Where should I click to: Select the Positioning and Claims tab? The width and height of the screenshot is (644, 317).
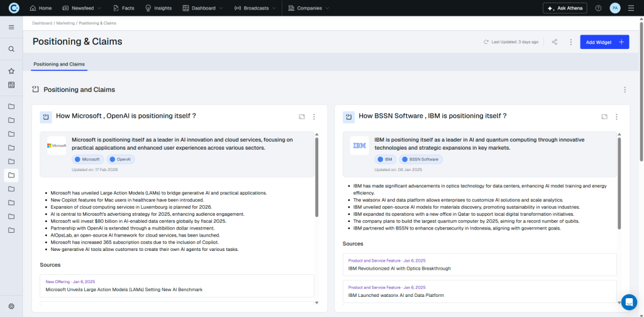coord(59,64)
